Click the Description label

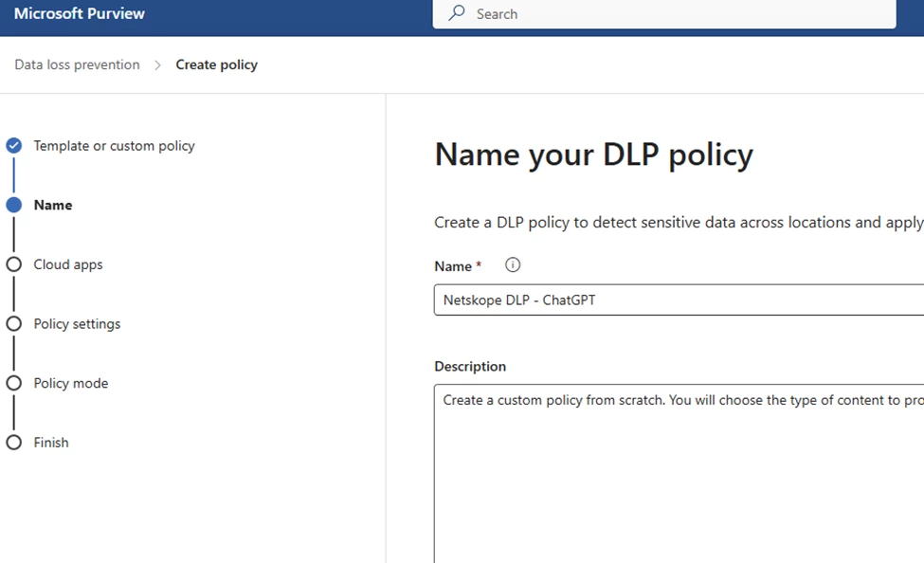tap(470, 366)
